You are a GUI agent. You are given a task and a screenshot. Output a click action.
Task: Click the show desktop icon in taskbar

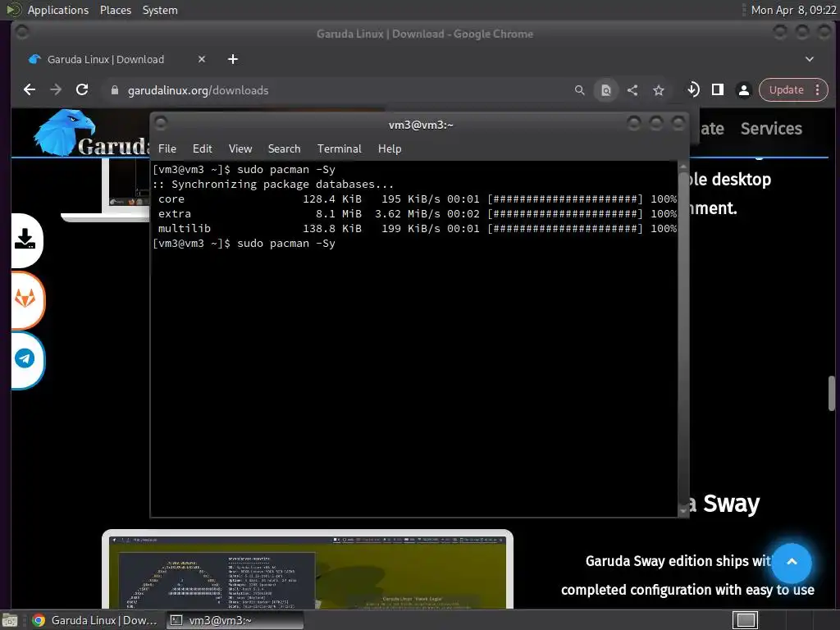pyautogui.click(x=10, y=620)
